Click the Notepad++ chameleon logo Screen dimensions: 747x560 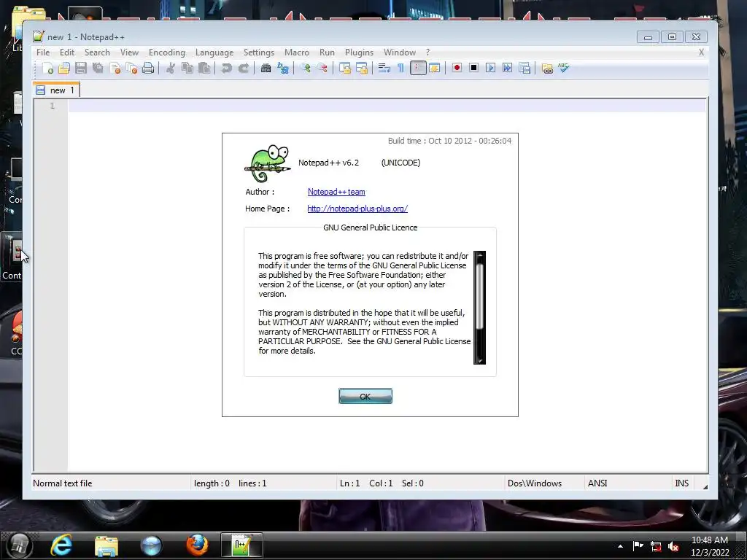point(267,163)
